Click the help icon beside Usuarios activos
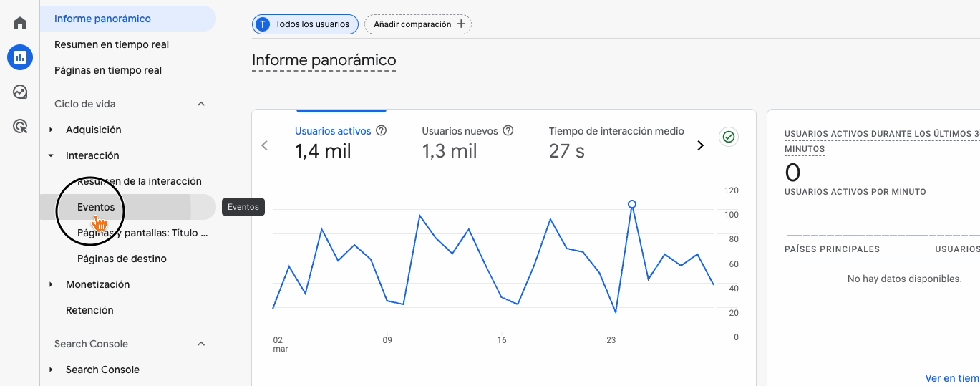 tap(382, 131)
